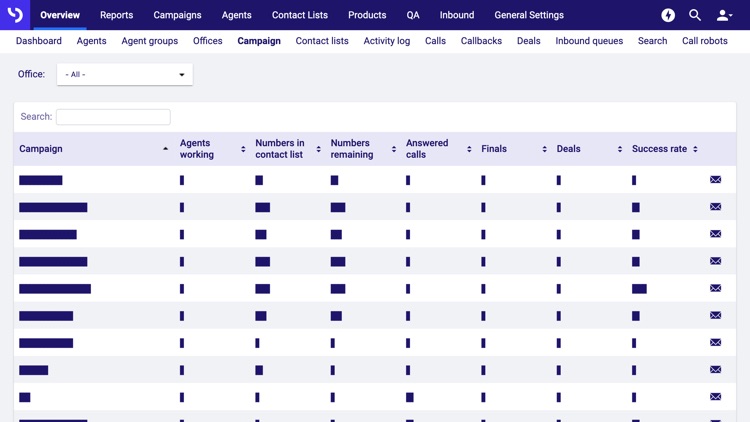Open Campaigns main tab
This screenshot has height=422, width=750.
pos(177,15)
